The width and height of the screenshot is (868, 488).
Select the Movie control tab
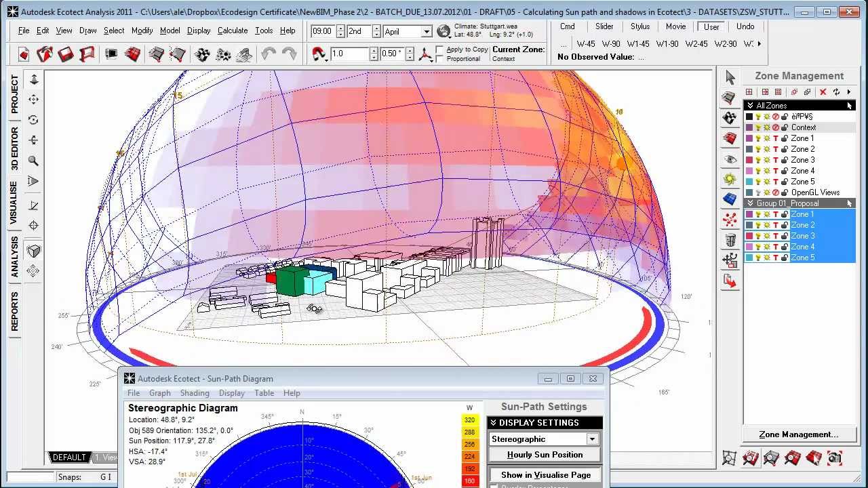pyautogui.click(x=675, y=26)
